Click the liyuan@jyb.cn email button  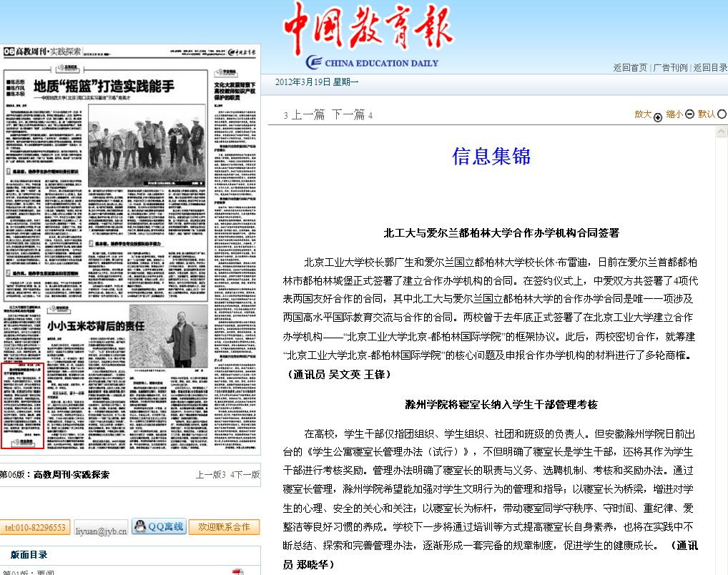101,528
